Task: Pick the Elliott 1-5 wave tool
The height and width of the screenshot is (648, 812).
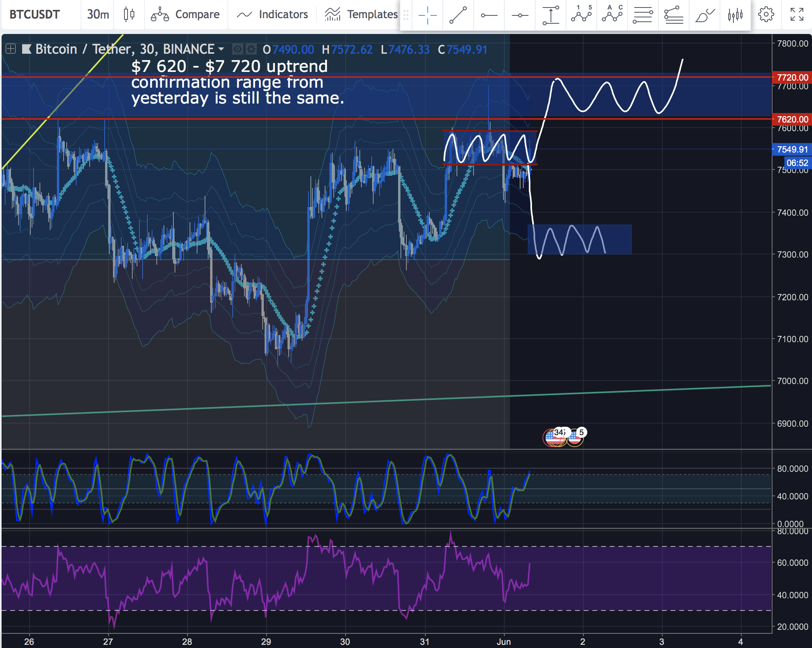Action: point(581,15)
